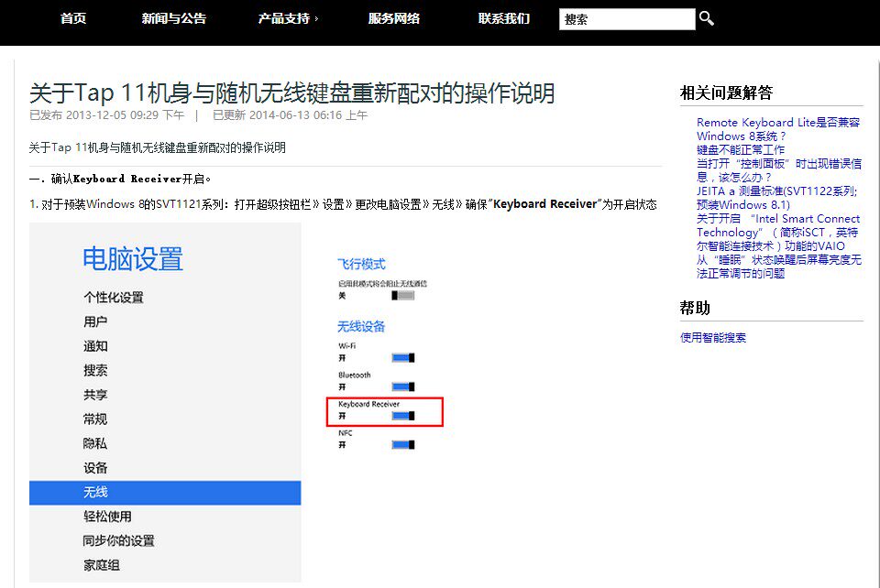Expand the 产品支持 dropdown menu
880x588 pixels.
pyautogui.click(x=288, y=18)
